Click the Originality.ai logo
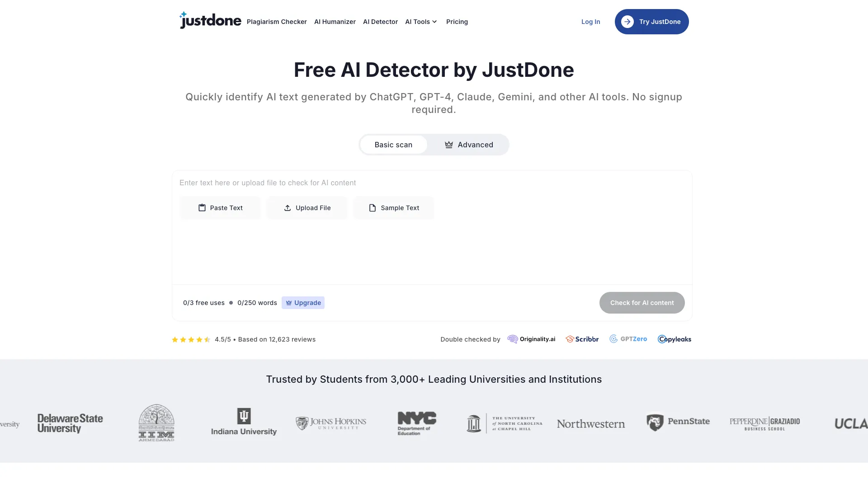 [x=532, y=339]
